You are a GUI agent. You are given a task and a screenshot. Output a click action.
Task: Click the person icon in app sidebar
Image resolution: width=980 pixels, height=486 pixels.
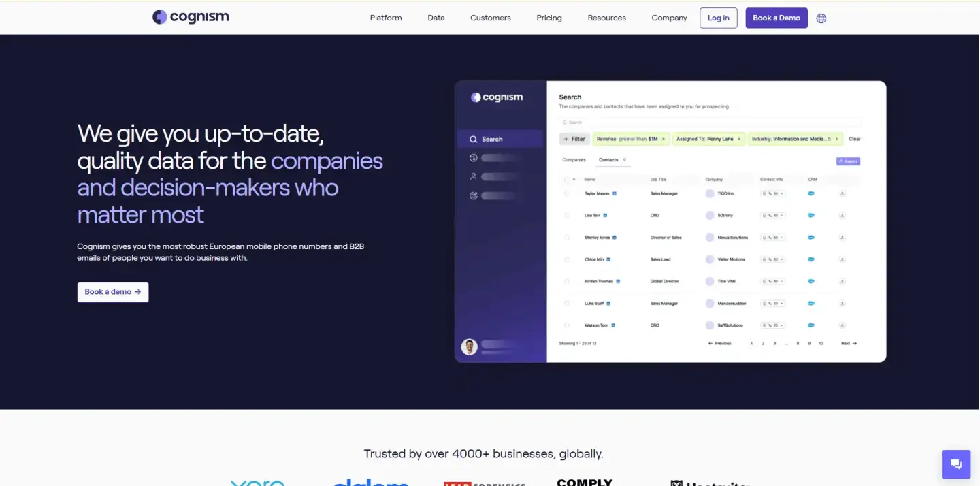(474, 176)
